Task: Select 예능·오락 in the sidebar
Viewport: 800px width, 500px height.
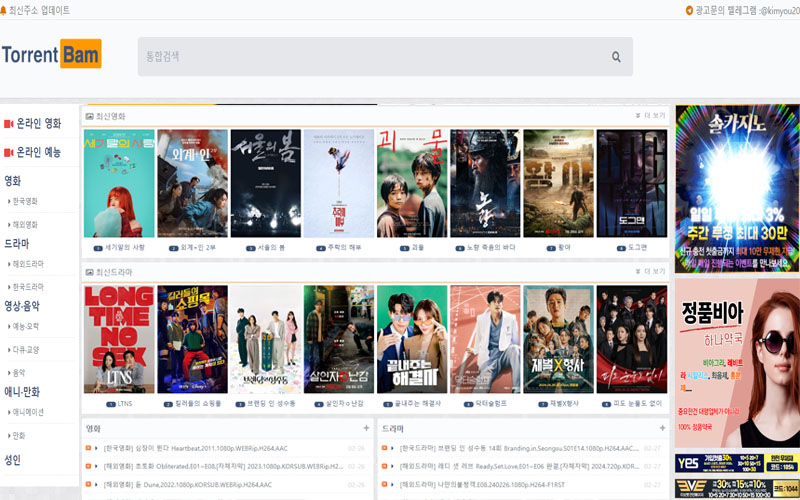Action: (26, 327)
